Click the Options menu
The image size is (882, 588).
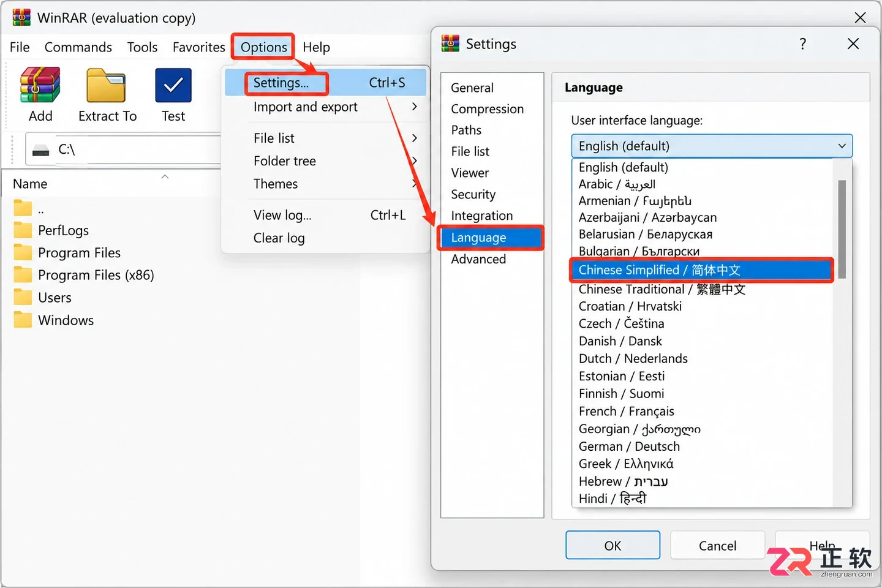point(263,47)
